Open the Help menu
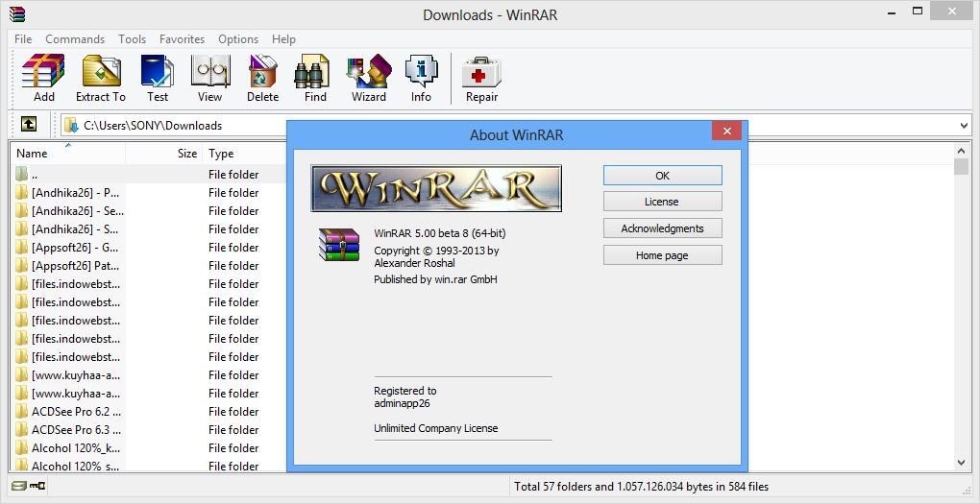This screenshot has height=504, width=980. [x=283, y=38]
